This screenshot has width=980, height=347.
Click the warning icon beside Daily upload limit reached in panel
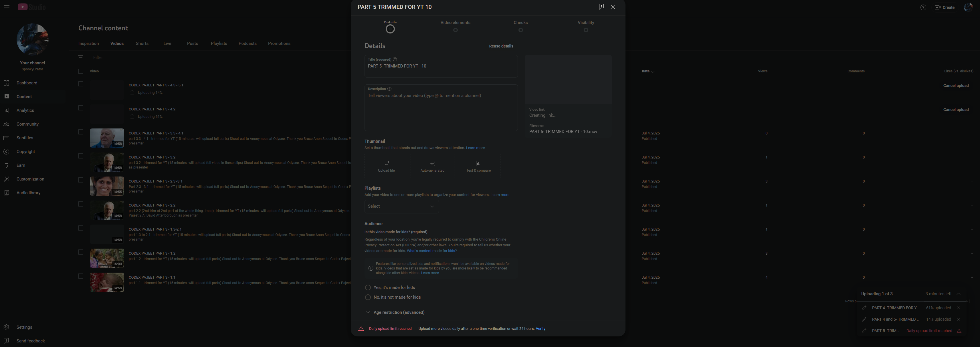[x=959, y=331]
